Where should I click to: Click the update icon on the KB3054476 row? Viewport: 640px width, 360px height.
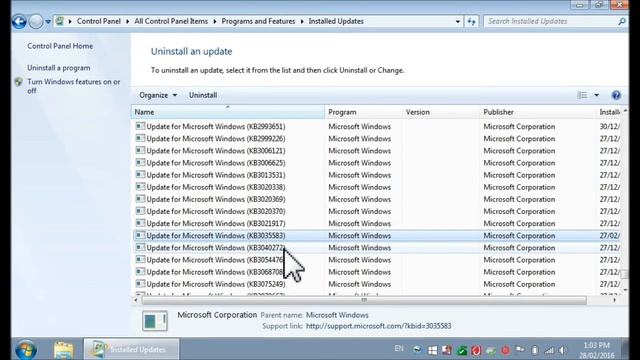(140, 260)
